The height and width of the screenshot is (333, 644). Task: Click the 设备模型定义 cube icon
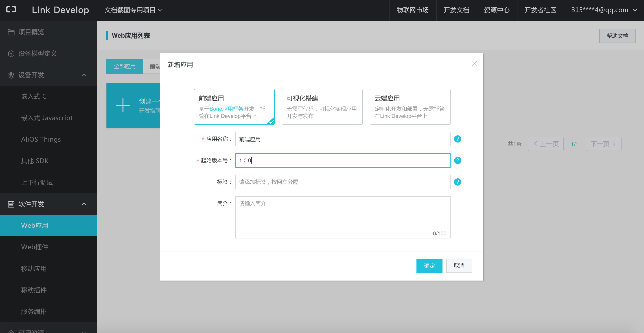(11, 54)
